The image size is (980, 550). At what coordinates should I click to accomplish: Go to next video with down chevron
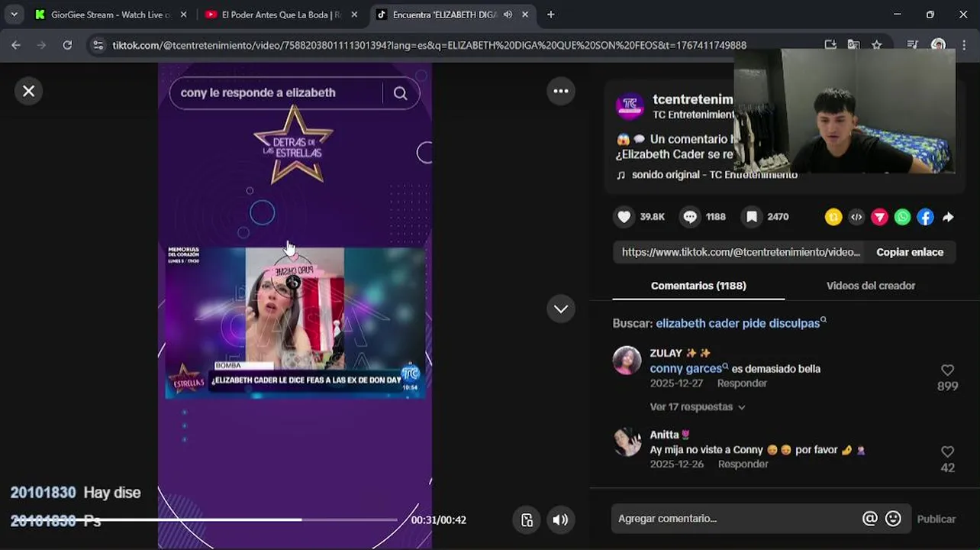click(x=561, y=309)
